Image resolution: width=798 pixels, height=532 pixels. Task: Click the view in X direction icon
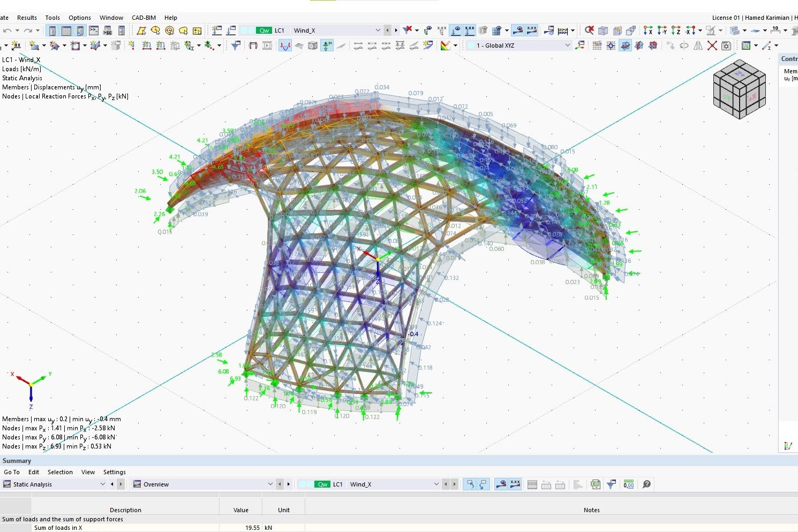point(648,31)
